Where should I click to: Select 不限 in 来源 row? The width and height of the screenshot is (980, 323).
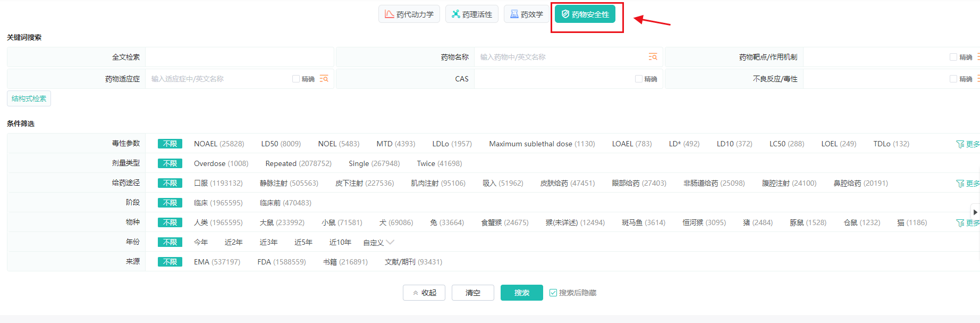170,262
